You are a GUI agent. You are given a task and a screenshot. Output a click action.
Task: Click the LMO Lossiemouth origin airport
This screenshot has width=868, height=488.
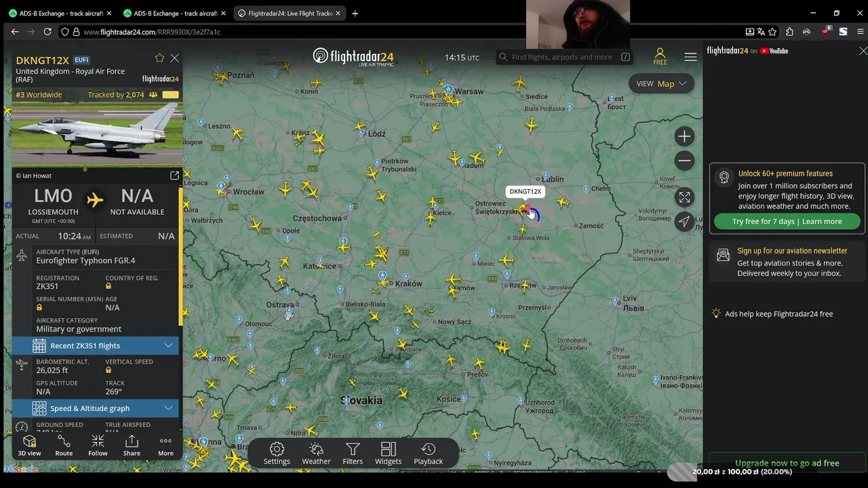pos(53,203)
